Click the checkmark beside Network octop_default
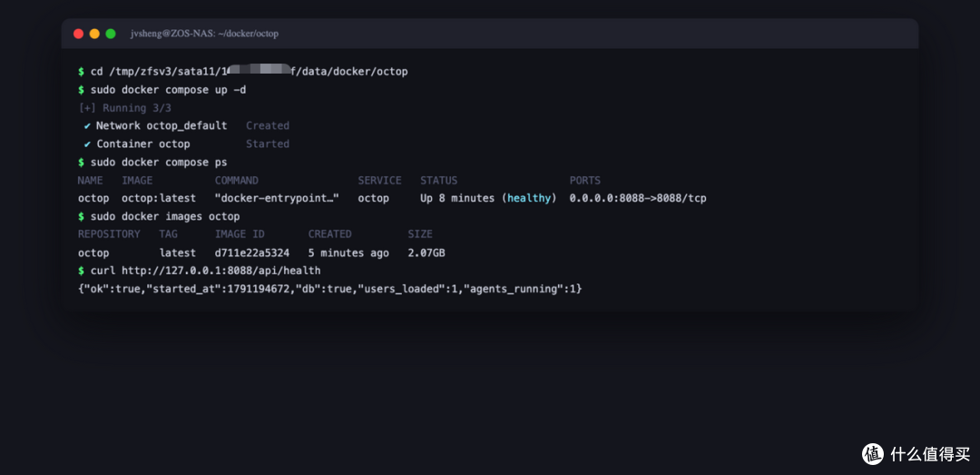The height and width of the screenshot is (475, 980). 87,126
